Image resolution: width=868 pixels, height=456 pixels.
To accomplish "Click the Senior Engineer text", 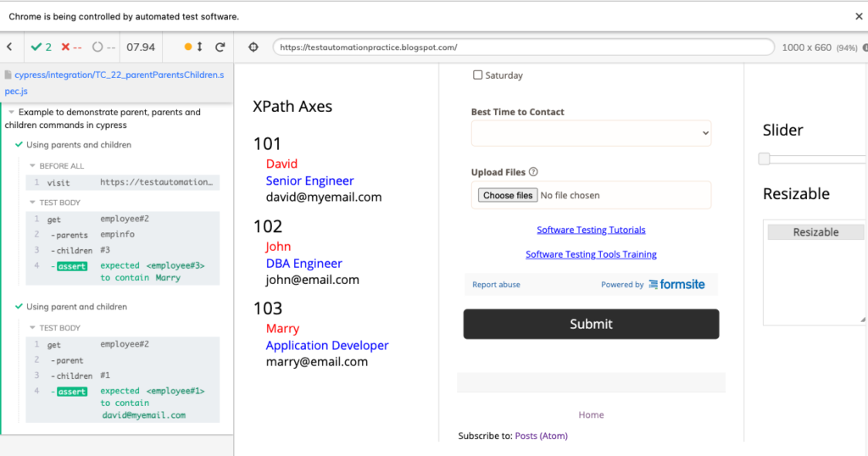I will point(309,181).
